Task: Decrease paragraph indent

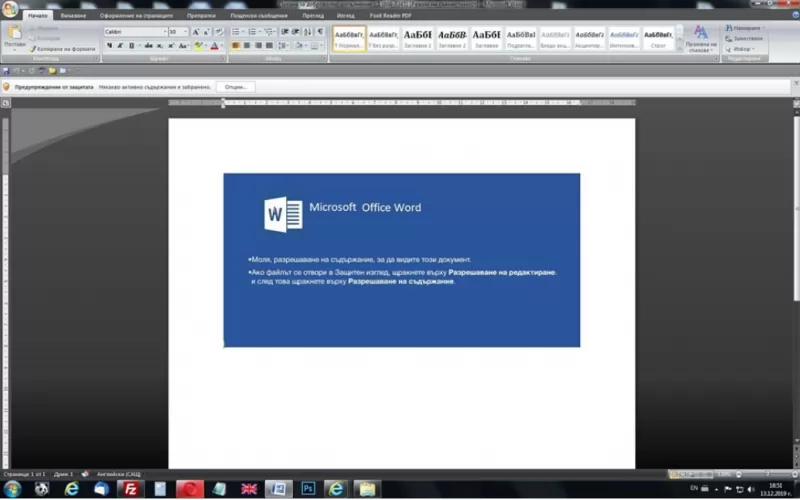Action: tap(285, 32)
